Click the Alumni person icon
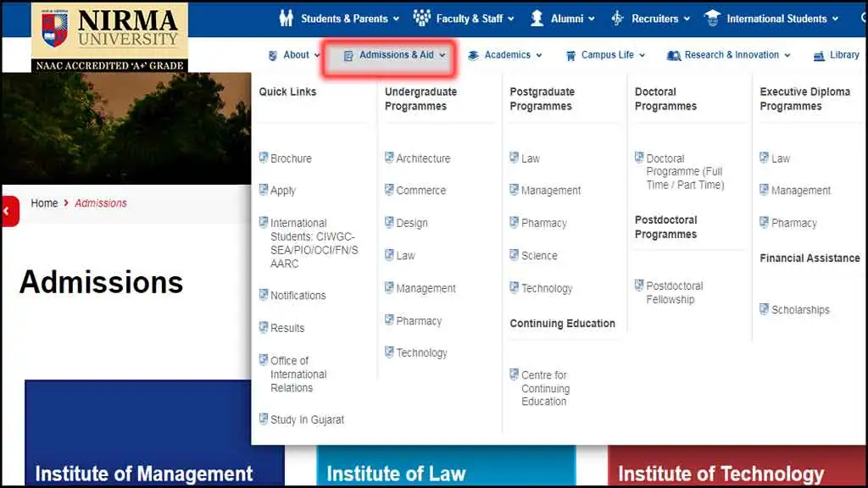The height and width of the screenshot is (488, 868). [x=537, y=18]
